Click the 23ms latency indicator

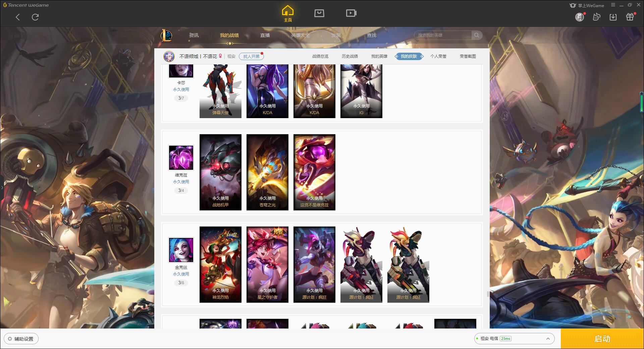tap(505, 339)
